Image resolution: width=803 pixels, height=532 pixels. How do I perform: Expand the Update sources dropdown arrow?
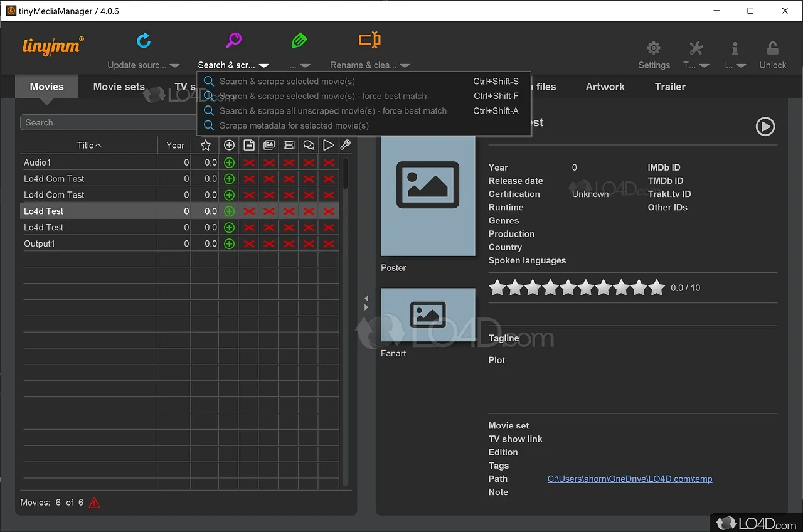[175, 65]
